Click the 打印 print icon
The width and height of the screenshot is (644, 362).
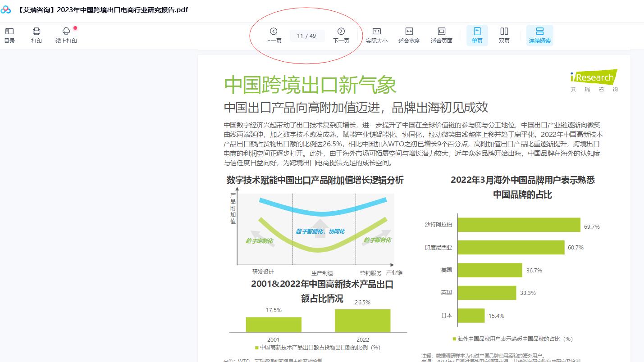coord(37,35)
